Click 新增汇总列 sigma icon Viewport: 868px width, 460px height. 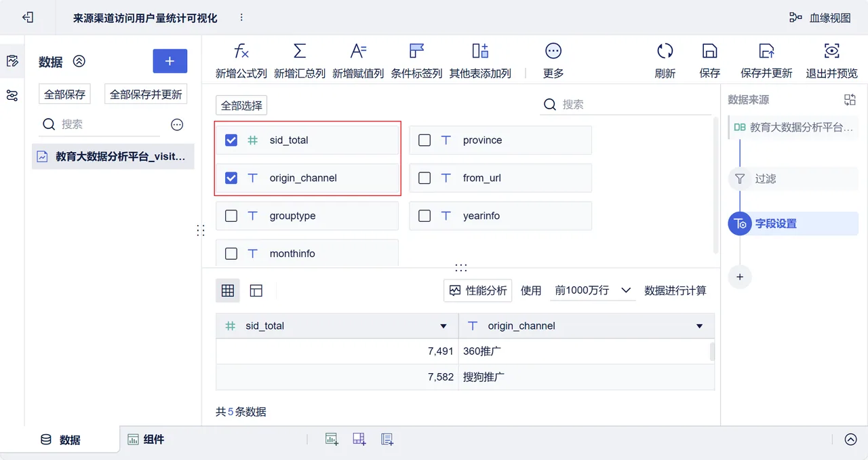pos(299,52)
